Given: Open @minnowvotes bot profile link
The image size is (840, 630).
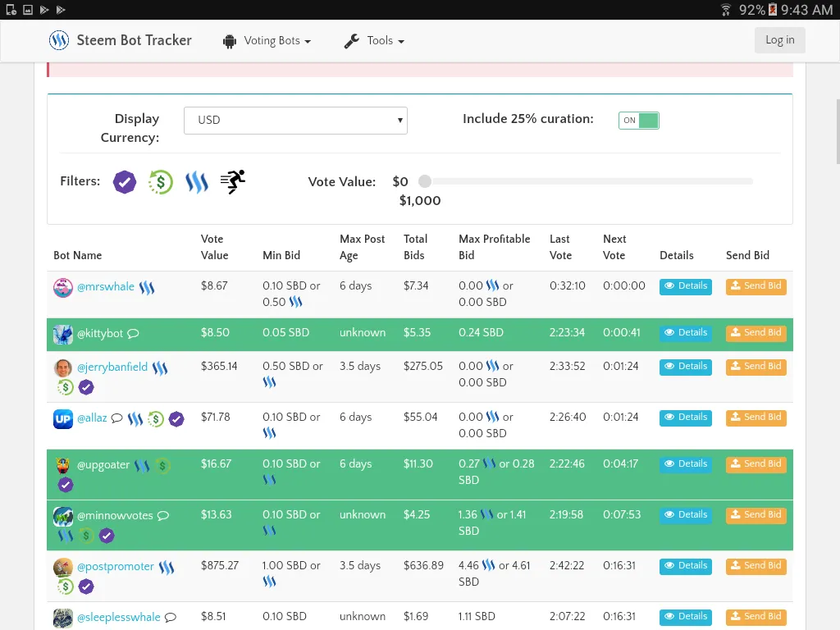Looking at the screenshot, I should tap(115, 515).
